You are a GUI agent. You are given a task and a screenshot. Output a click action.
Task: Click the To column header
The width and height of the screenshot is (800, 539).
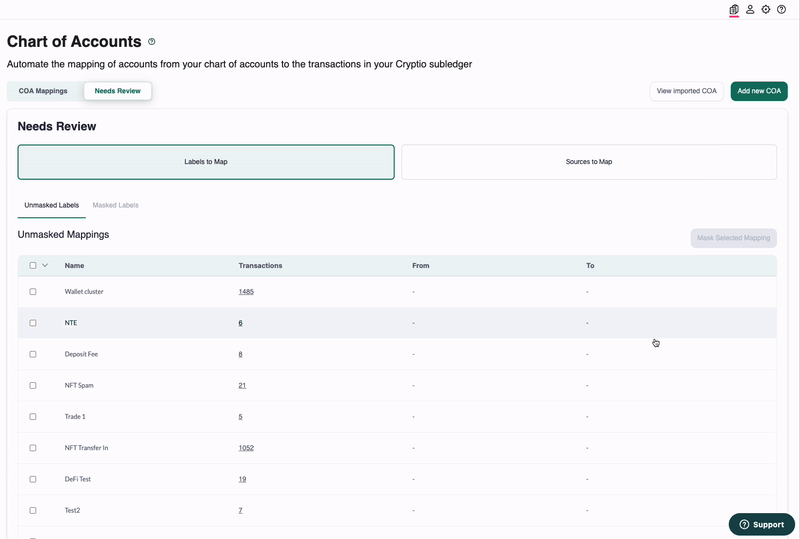(x=590, y=265)
